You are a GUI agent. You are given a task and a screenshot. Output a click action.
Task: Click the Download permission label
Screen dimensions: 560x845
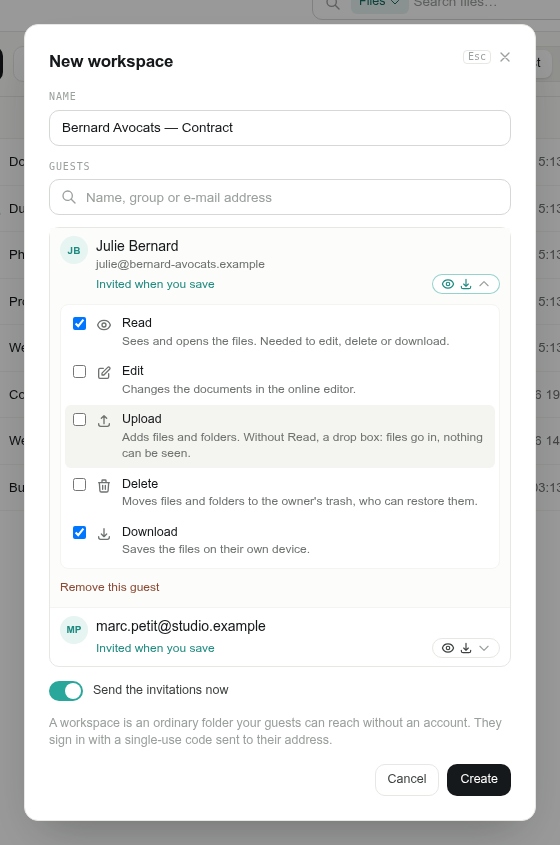pyautogui.click(x=150, y=532)
